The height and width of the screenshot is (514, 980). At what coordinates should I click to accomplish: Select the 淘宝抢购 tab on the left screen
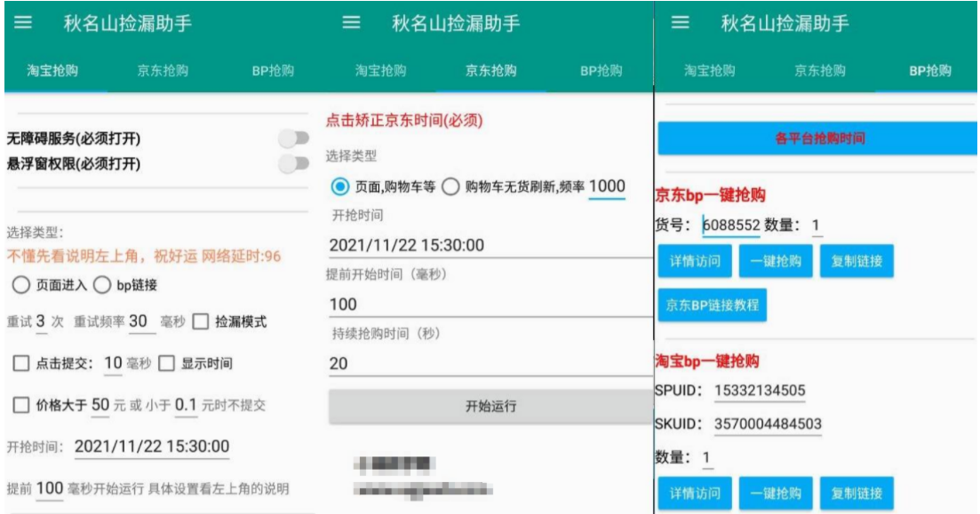tap(52, 70)
